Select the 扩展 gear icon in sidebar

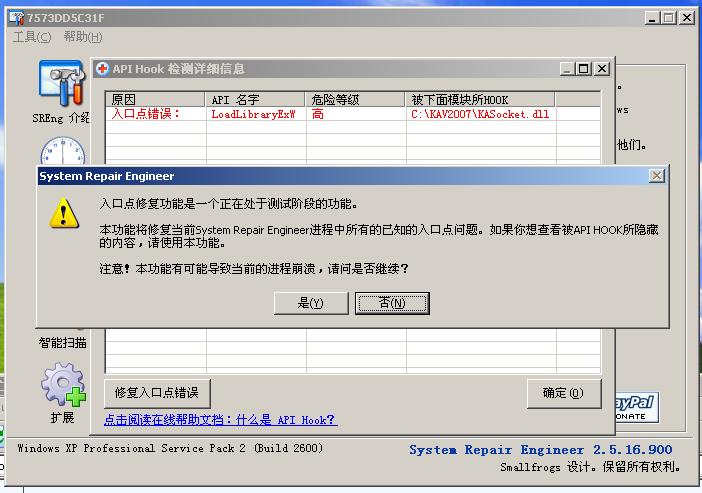click(x=63, y=385)
